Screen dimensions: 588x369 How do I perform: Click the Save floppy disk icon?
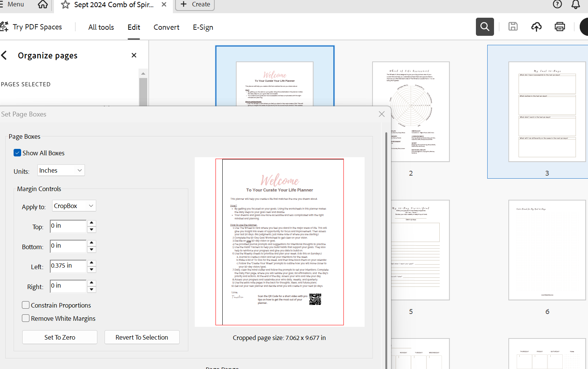513,26
